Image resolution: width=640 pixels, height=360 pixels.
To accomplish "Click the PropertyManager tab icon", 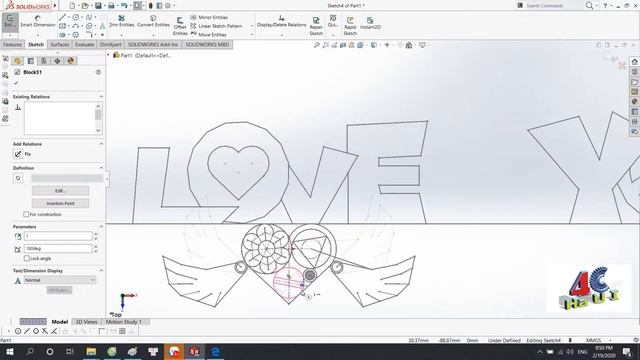I will (31, 61).
